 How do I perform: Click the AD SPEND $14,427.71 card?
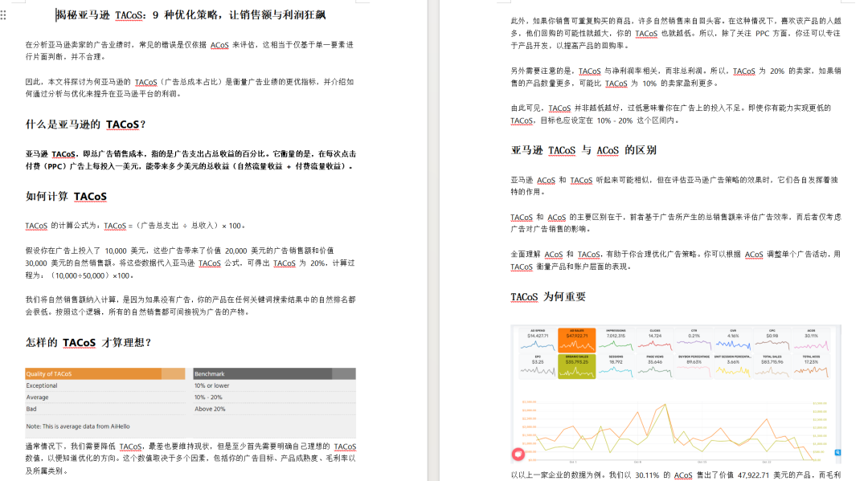coord(538,340)
